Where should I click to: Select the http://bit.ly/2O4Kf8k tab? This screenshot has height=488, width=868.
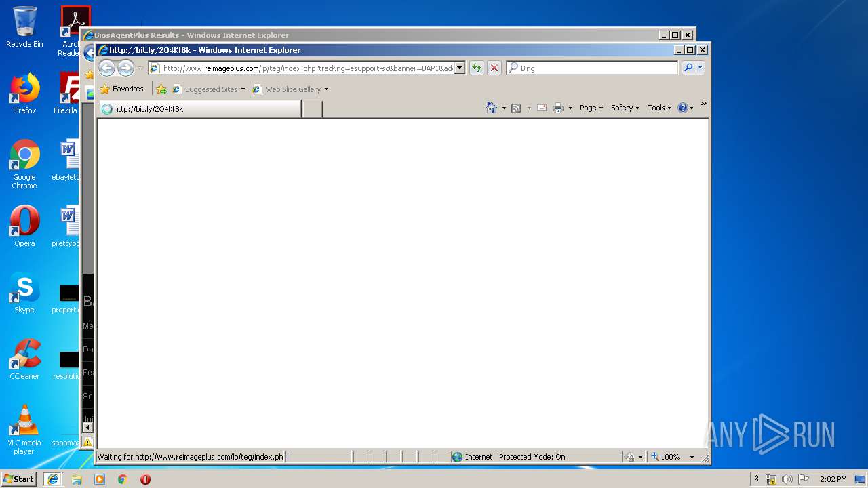tap(200, 108)
